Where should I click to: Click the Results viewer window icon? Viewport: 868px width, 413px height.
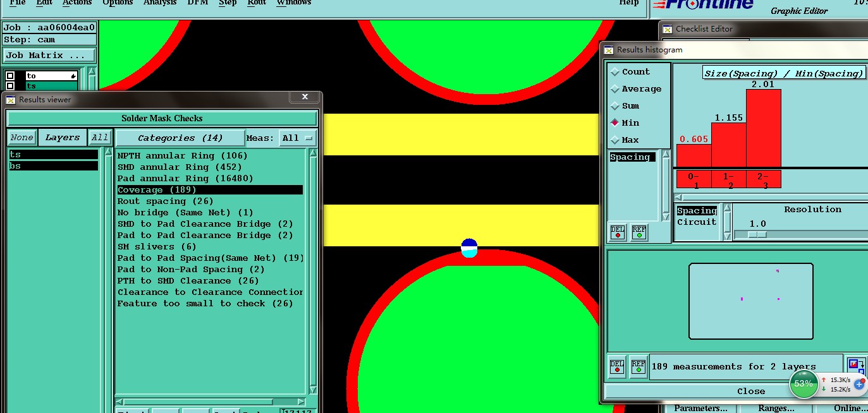pyautogui.click(x=11, y=100)
